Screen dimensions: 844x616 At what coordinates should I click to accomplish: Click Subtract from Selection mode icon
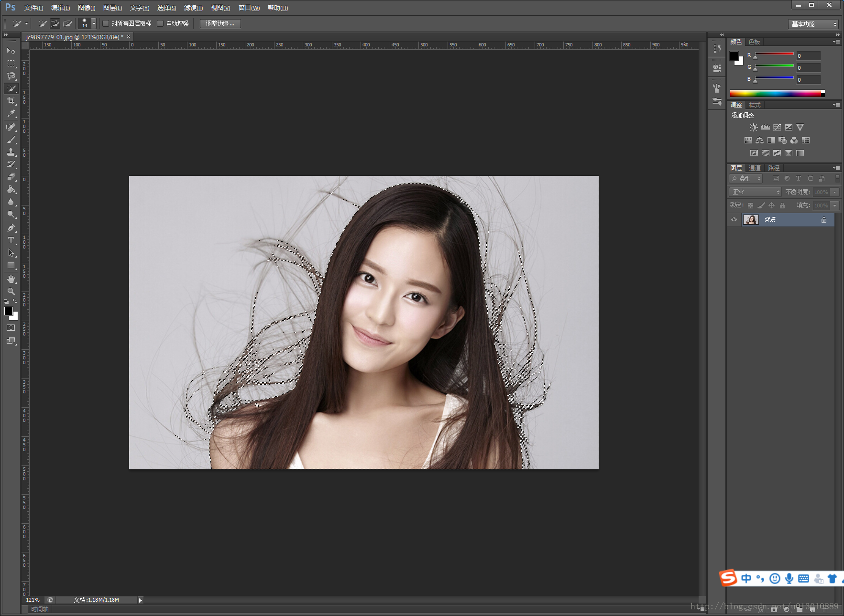67,23
